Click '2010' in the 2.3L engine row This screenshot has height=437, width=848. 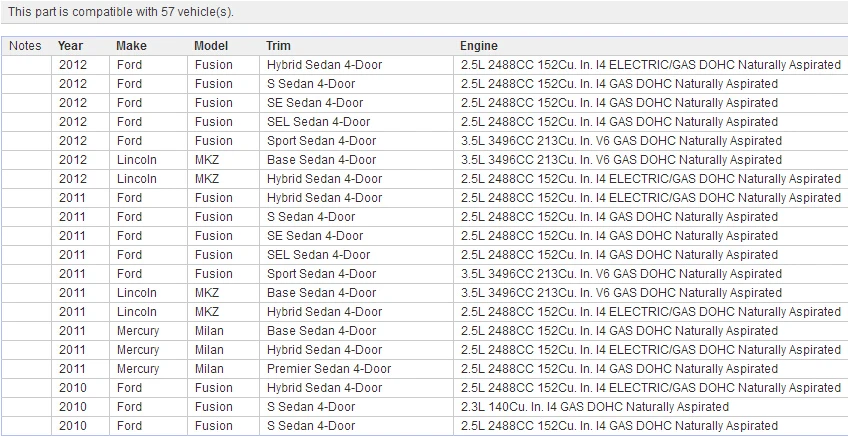point(72,407)
